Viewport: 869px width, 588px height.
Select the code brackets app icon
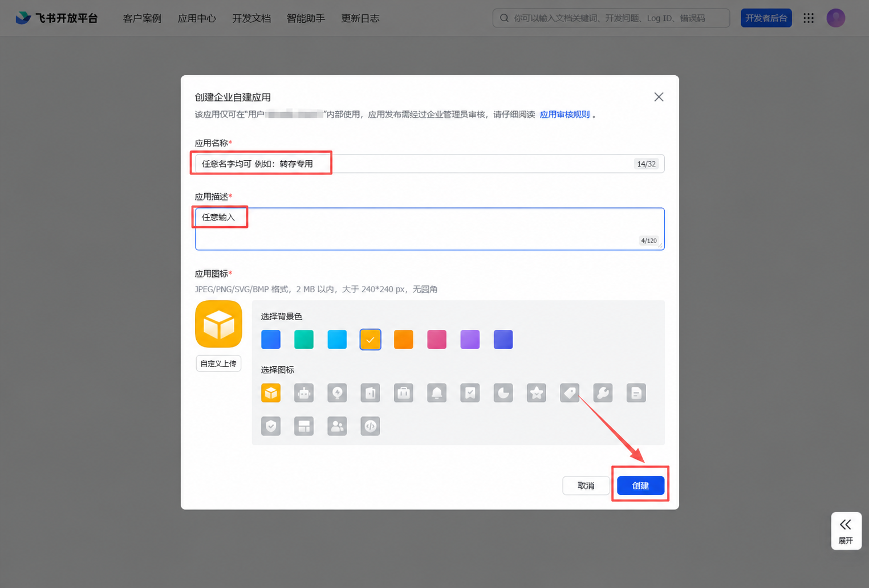click(x=371, y=426)
